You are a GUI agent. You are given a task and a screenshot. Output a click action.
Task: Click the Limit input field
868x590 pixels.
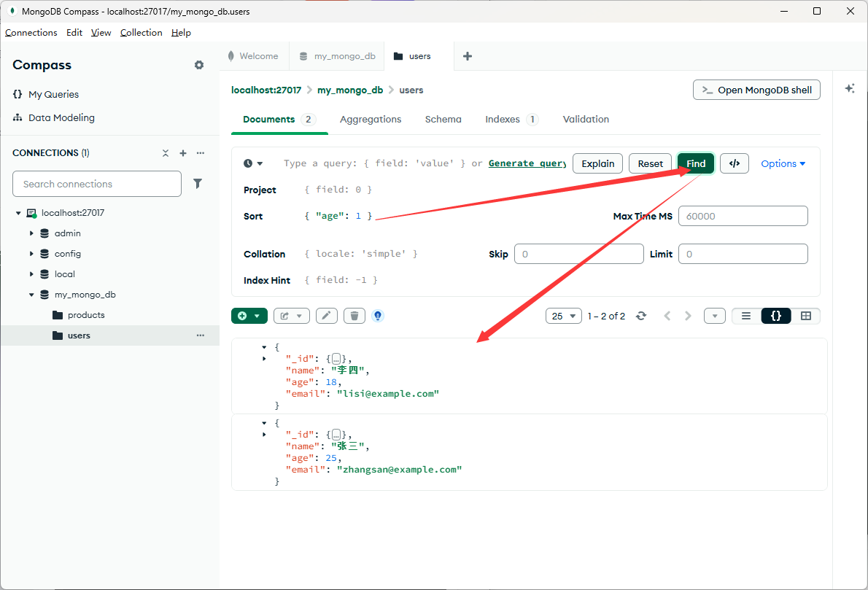click(743, 254)
